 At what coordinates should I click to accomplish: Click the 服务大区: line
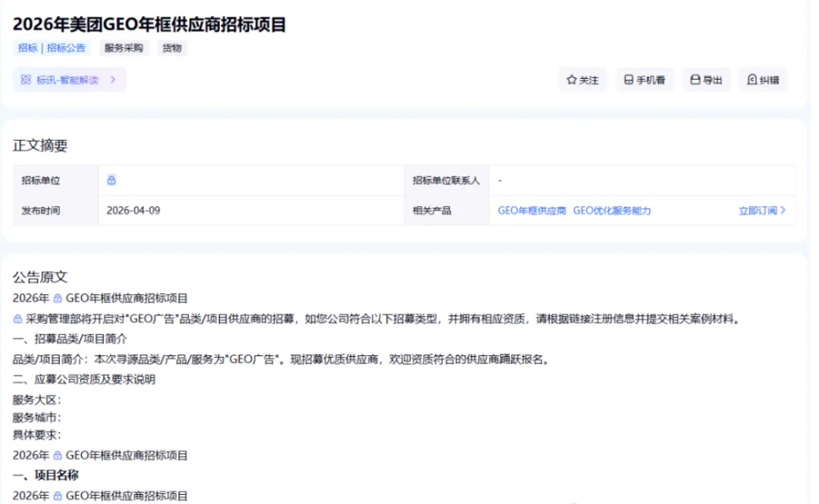tap(36, 400)
